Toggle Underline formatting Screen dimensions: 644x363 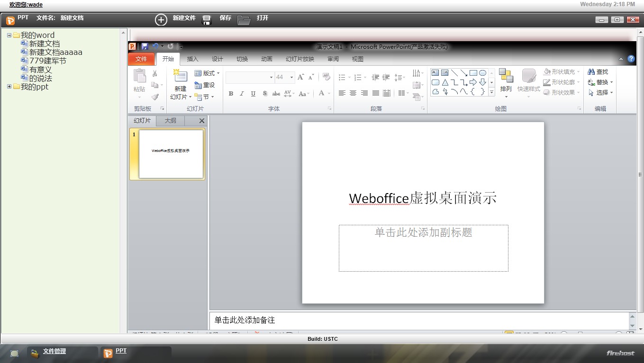coord(253,94)
